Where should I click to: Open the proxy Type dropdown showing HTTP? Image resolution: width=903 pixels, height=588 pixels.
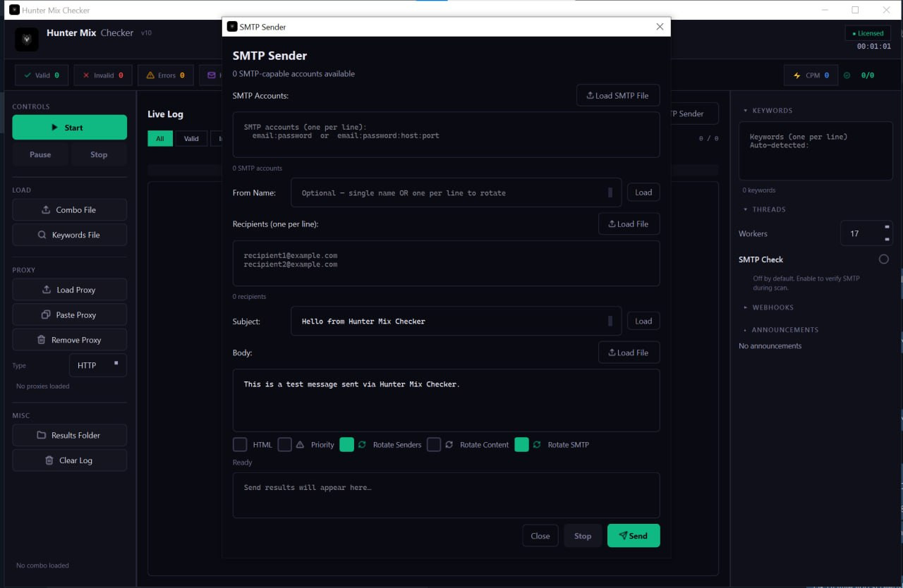[98, 365]
